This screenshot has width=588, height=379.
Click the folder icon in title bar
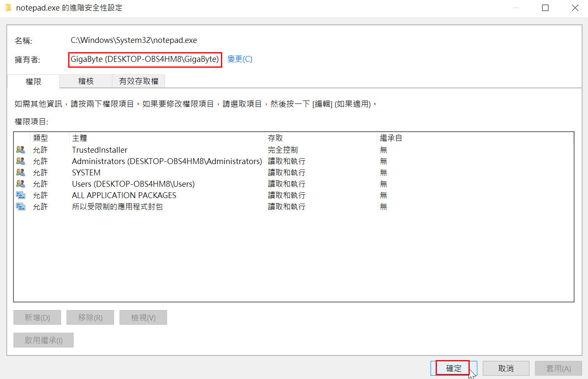8,8
